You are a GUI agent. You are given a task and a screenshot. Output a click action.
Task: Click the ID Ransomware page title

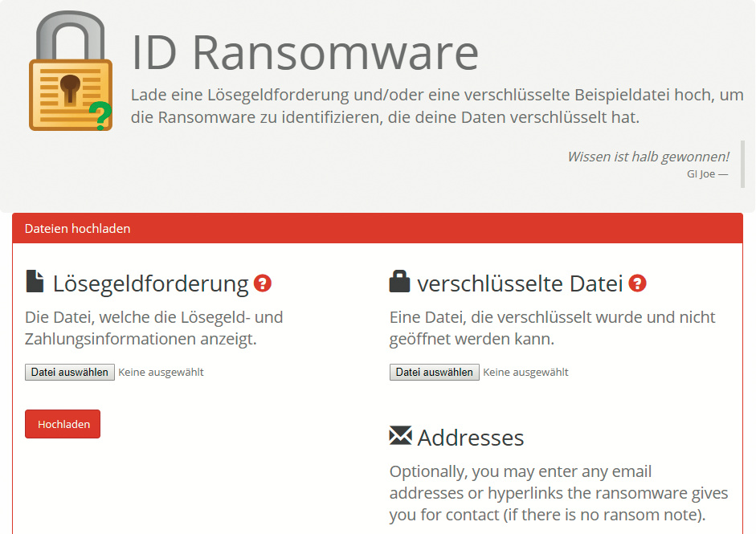coord(305,53)
